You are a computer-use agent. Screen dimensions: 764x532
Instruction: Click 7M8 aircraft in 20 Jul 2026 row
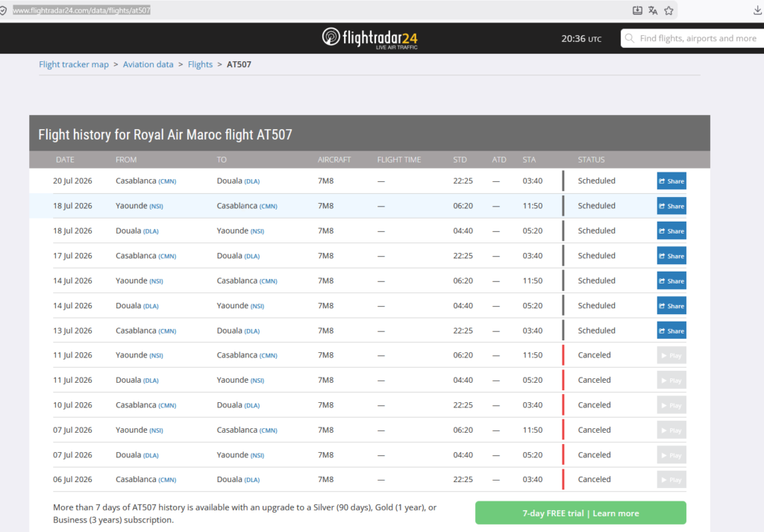tap(325, 181)
